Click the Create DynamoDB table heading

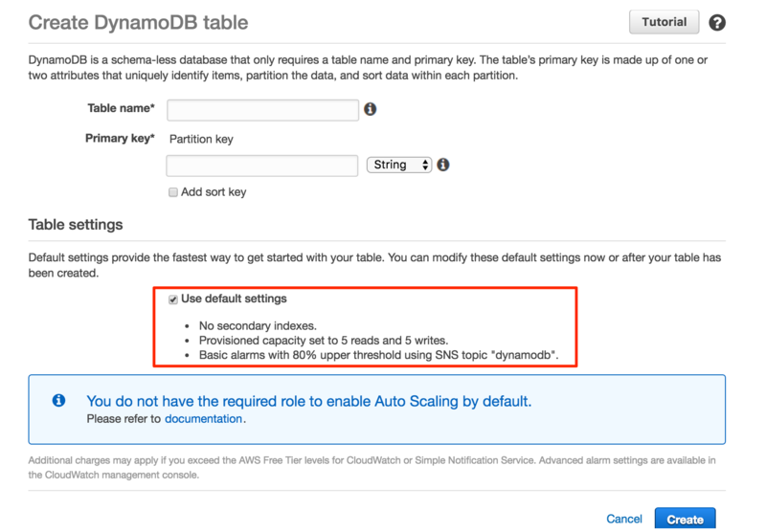(x=138, y=22)
